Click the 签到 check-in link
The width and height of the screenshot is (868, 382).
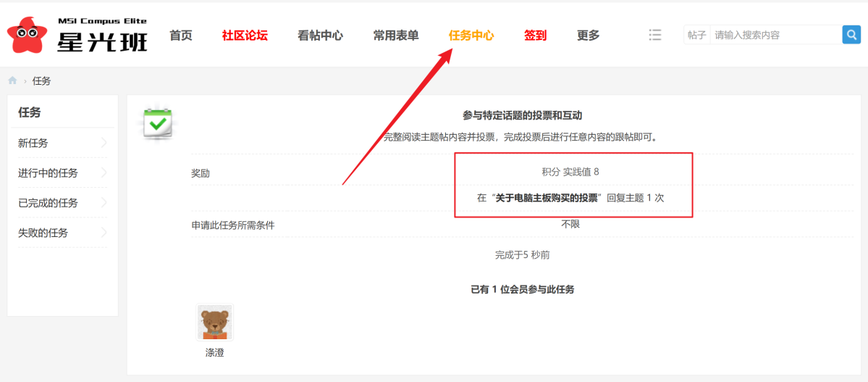535,36
